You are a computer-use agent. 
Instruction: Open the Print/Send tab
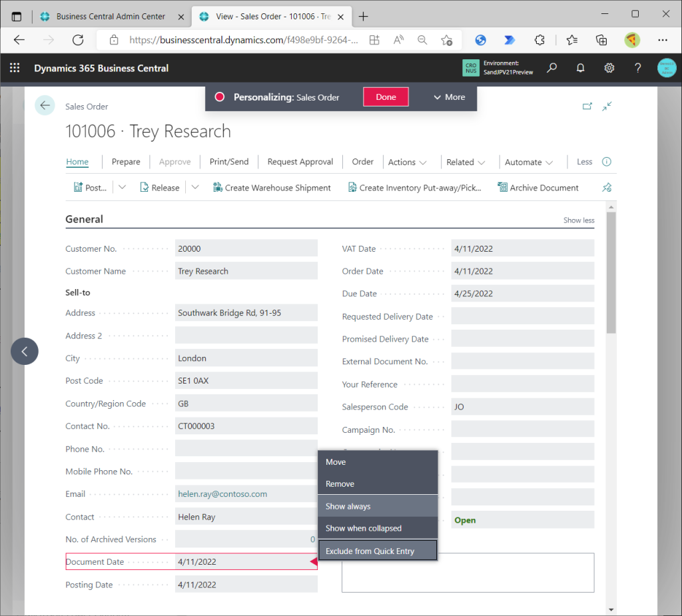click(229, 162)
